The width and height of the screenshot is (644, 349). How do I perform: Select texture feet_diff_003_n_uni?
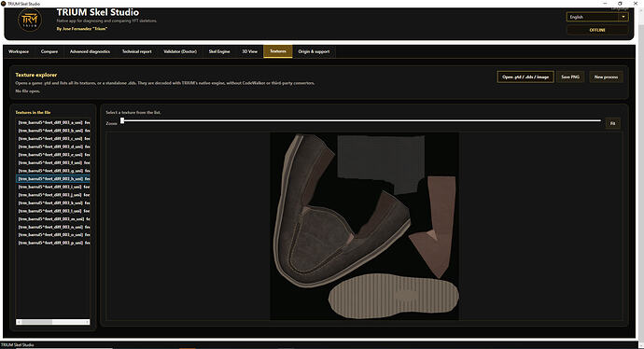[53, 227]
